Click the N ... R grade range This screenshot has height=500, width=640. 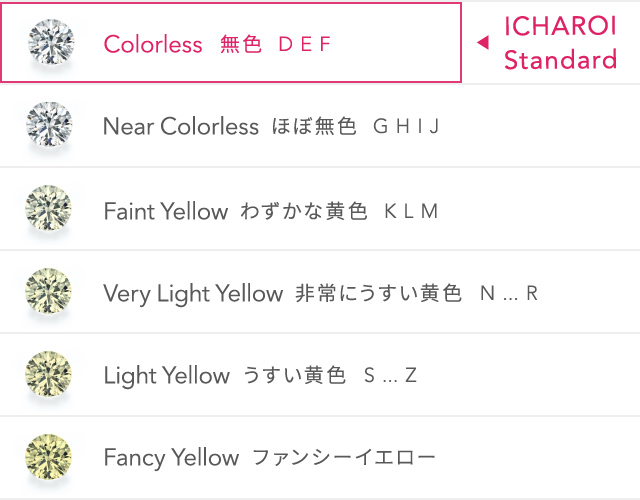(x=508, y=293)
